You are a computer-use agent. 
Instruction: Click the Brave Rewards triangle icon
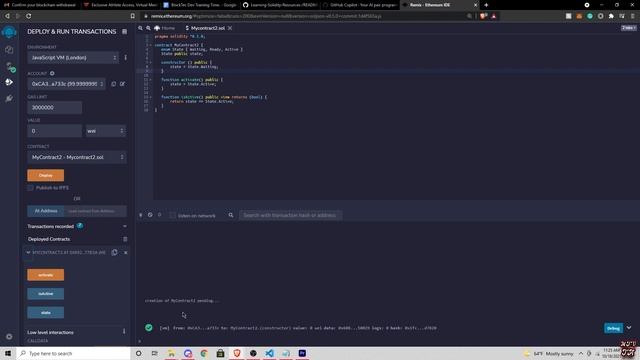click(493, 16)
